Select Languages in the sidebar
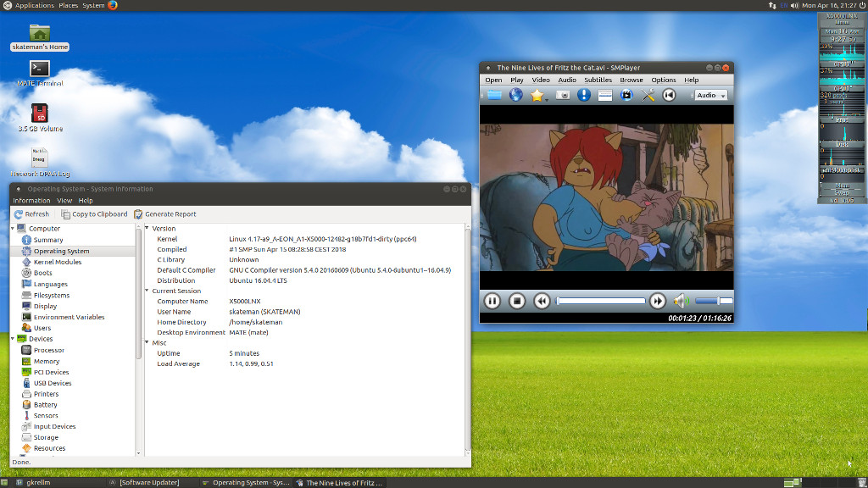Screen dimensions: 868x488 pyautogui.click(x=50, y=285)
